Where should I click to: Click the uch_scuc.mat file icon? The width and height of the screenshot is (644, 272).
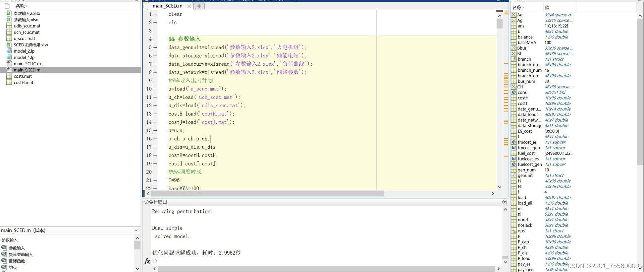click(9, 32)
